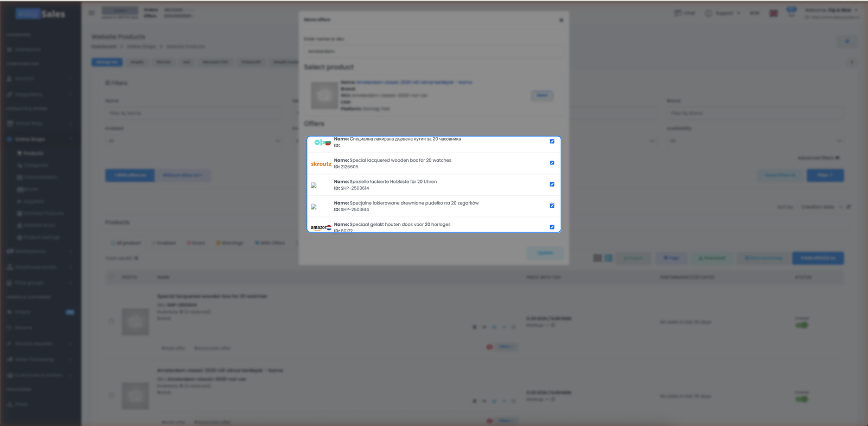Image resolution: width=868 pixels, height=426 pixels.
Task: Toggle checkbox for Specjalne lakierowane drewniane pudełko offer
Action: tap(552, 206)
